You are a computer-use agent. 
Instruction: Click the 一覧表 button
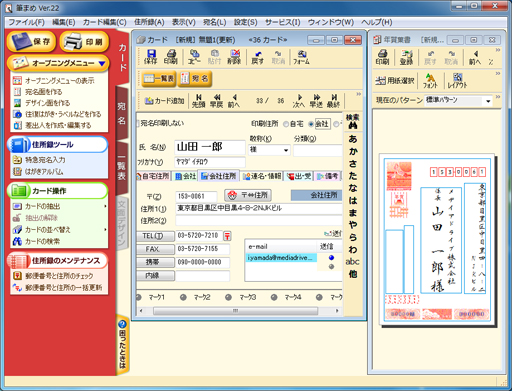[159, 79]
